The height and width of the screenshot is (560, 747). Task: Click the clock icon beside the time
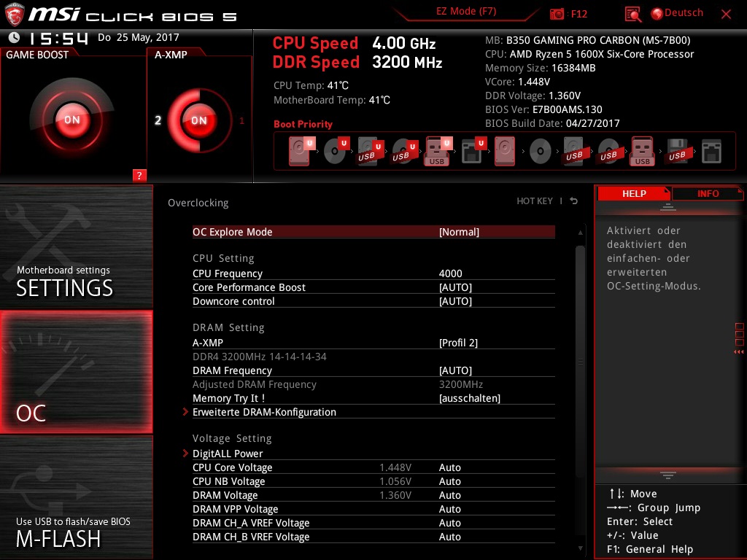15,38
